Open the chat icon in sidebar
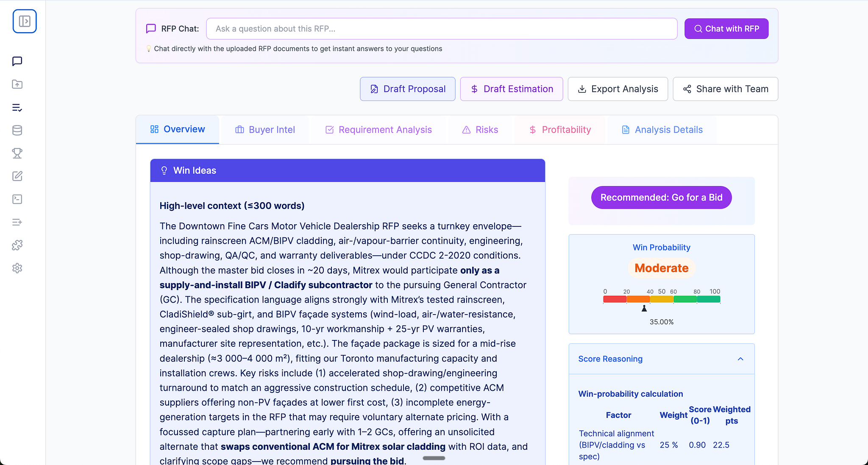The image size is (868, 465). (x=17, y=61)
